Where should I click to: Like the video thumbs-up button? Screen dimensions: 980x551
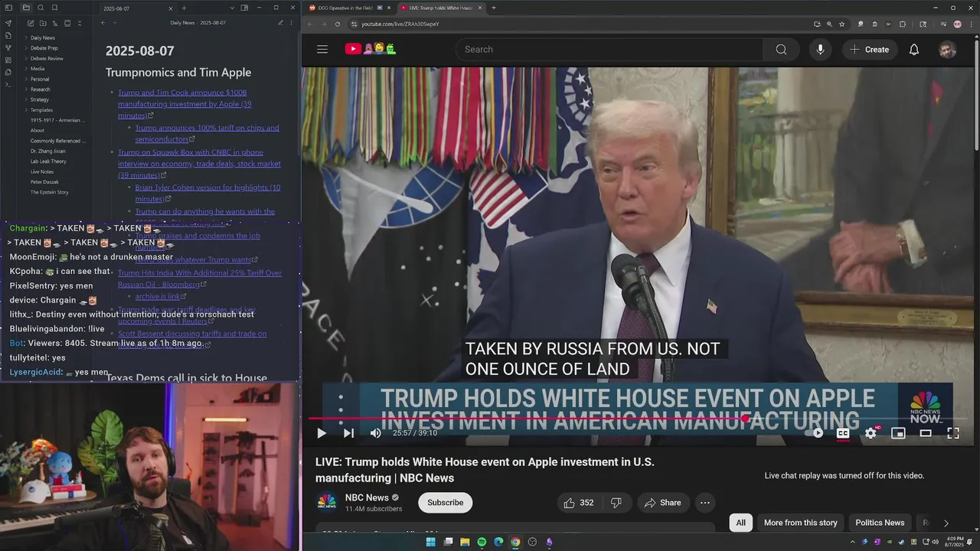579,503
